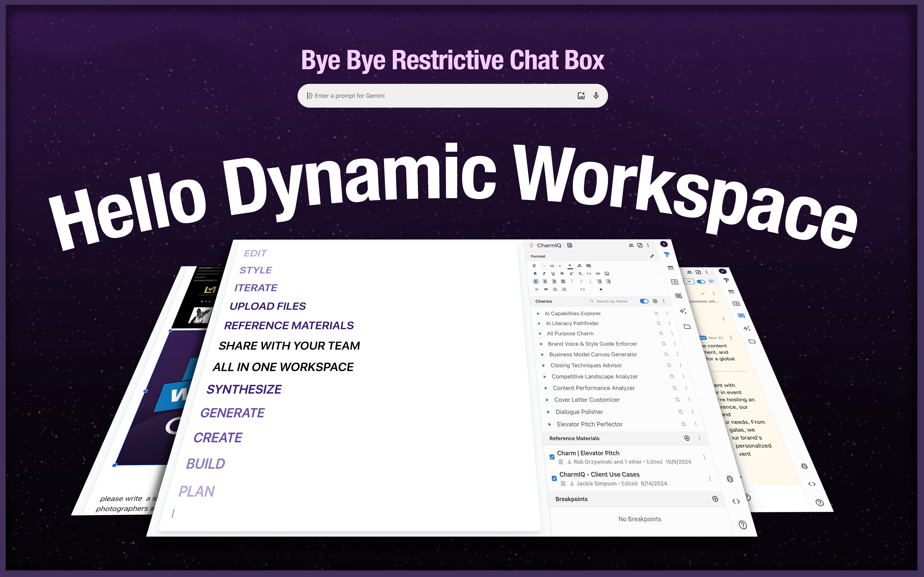
Task: Open the bug debug icon in front sidebar
Action: [730, 479]
